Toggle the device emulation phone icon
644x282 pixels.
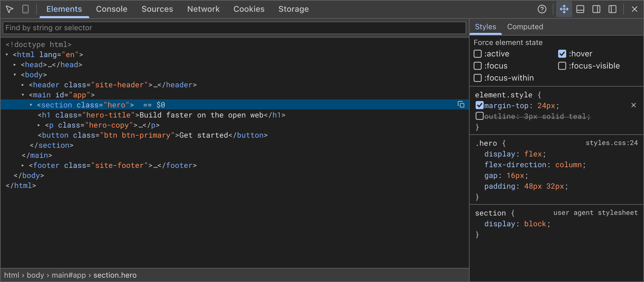point(25,9)
